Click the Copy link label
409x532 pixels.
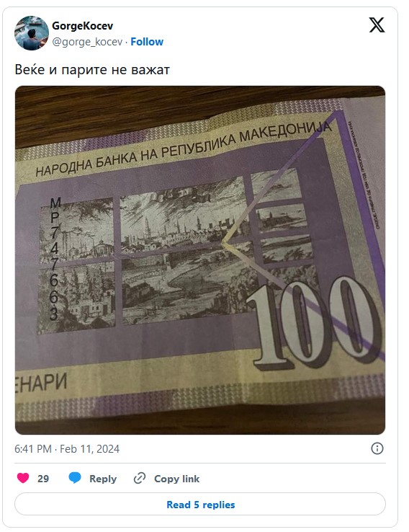(x=176, y=479)
